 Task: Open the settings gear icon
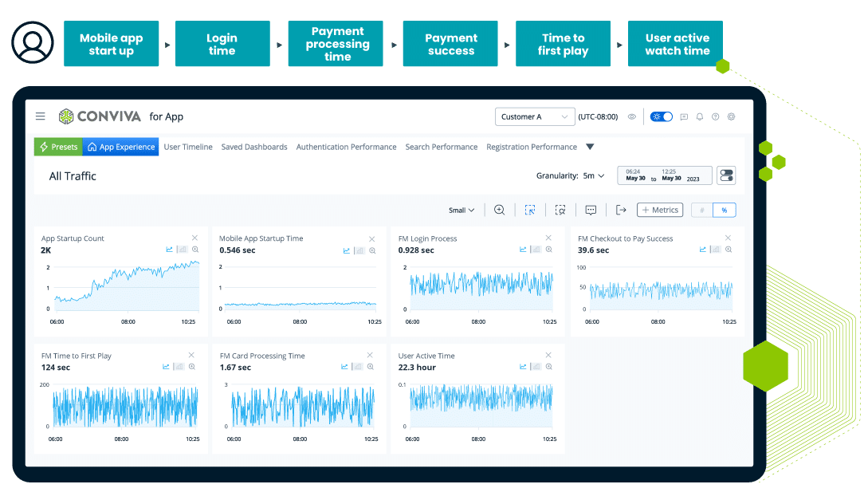[731, 116]
